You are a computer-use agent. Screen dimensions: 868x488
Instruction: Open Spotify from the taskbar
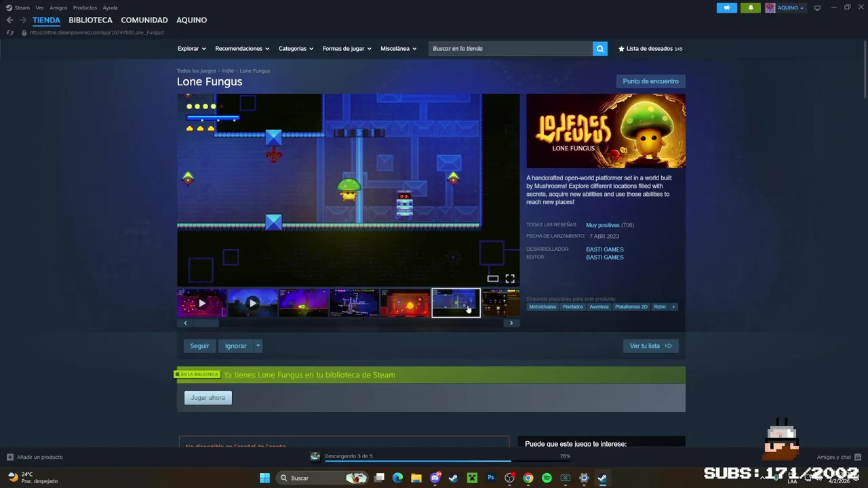[x=547, y=478]
